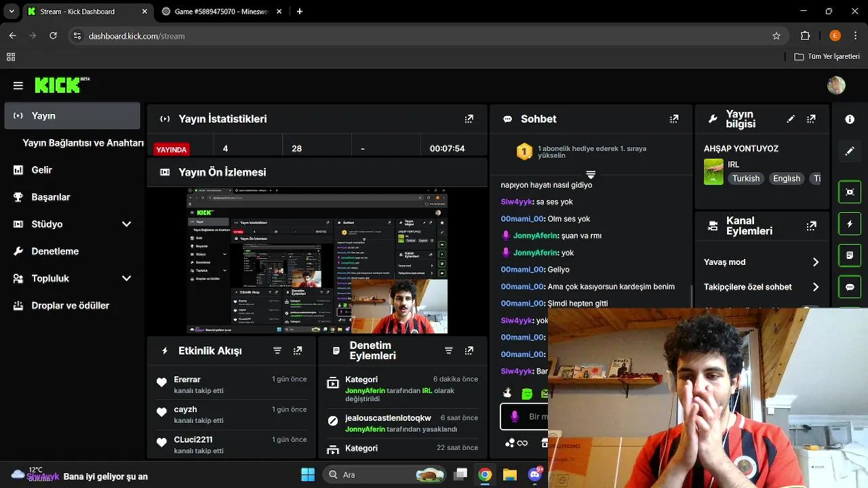Filter the Denetim Eylemleri list
Screen dimensions: 868x488
point(448,350)
